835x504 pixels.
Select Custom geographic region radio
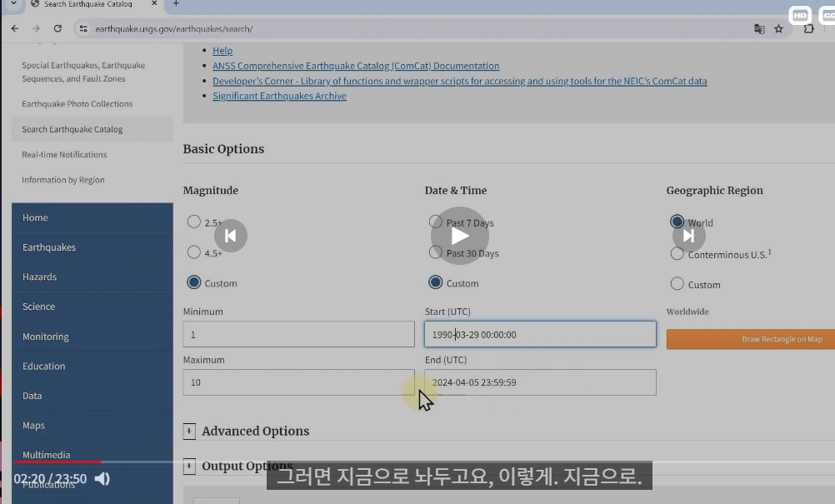click(x=677, y=284)
